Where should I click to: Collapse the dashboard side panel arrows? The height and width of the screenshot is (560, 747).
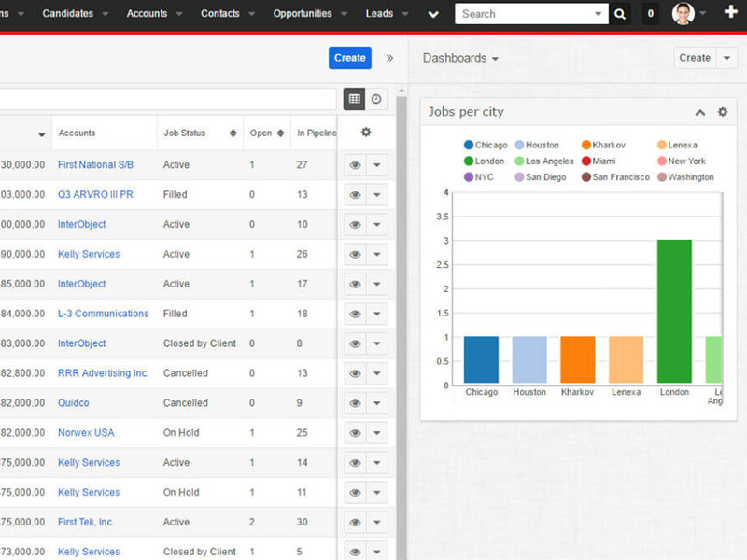coord(389,58)
